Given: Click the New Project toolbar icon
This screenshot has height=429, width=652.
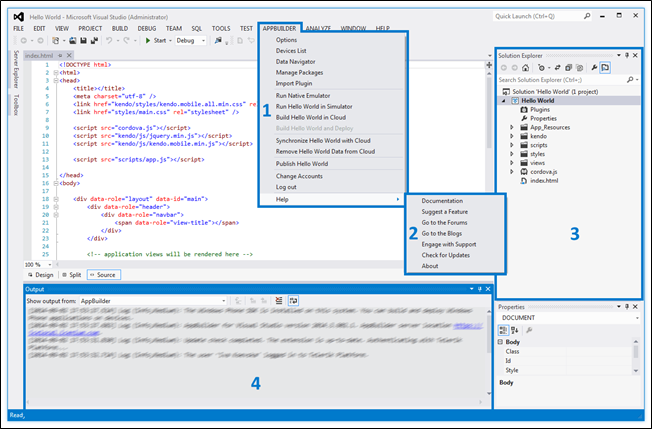Looking at the screenshot, I should (56, 40).
